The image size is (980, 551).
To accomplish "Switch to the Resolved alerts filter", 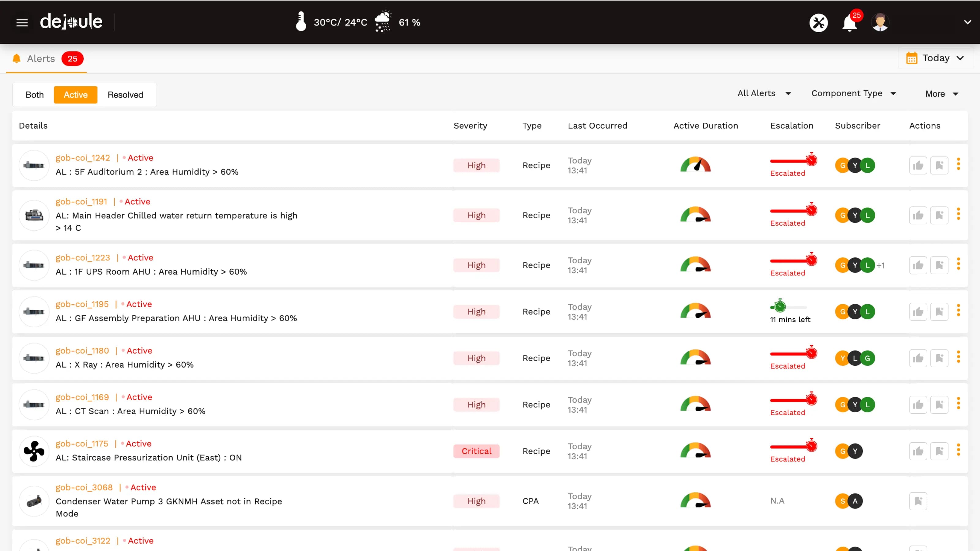I will [125, 95].
